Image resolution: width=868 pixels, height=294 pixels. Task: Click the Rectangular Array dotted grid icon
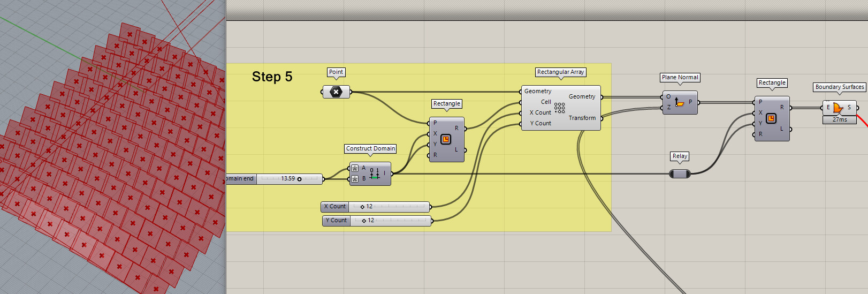tap(560, 108)
